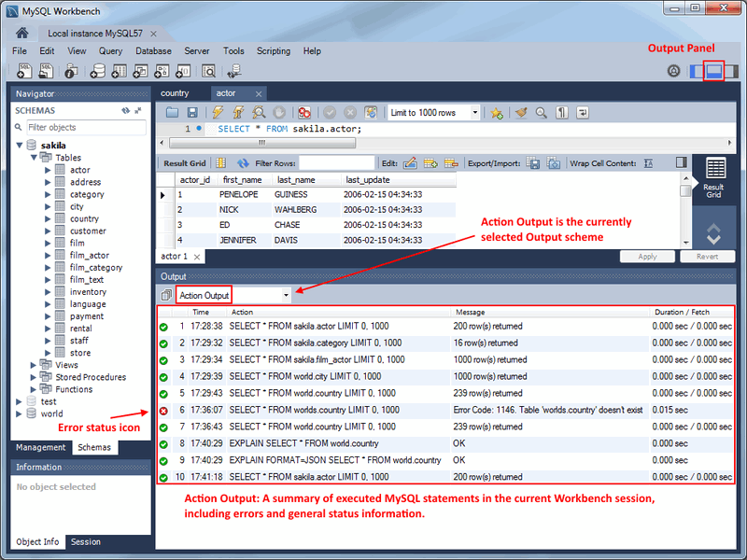The image size is (747, 560).
Task: Open the Database menu
Action: 153,51
